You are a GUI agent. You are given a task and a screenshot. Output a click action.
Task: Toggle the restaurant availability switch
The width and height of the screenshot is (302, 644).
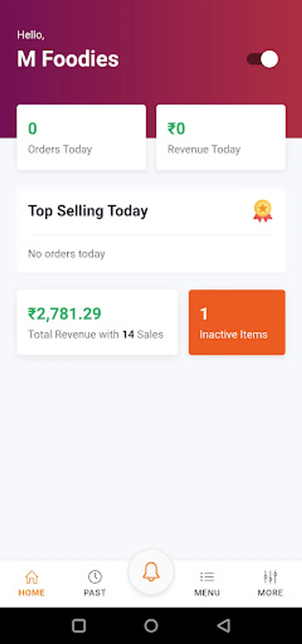pyautogui.click(x=262, y=59)
